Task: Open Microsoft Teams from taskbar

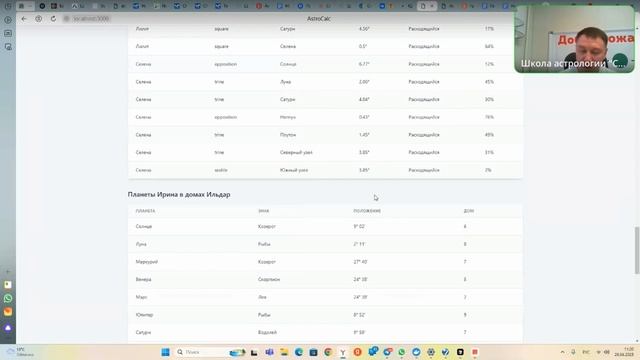Action: pyautogui.click(x=269, y=352)
